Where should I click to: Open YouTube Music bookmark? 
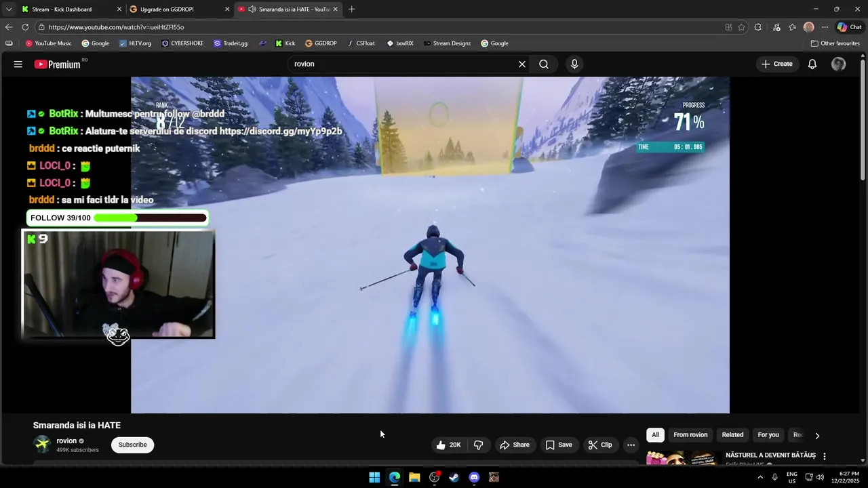48,43
